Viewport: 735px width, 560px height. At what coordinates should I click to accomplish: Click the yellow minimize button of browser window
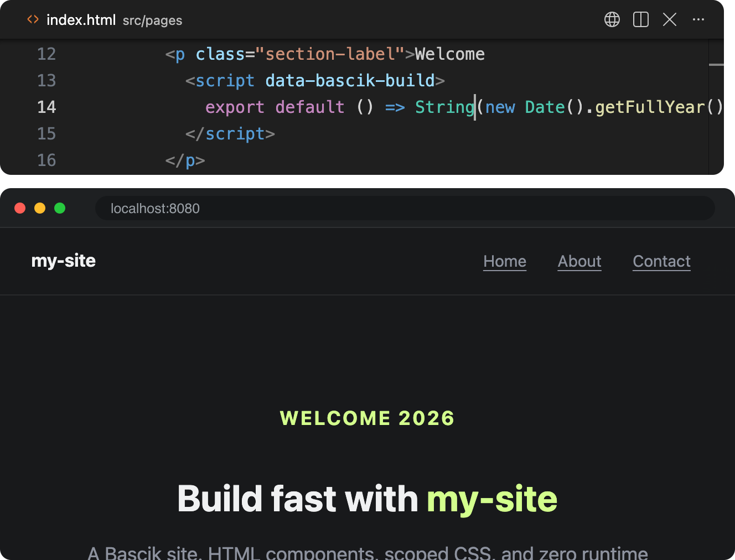(40, 208)
